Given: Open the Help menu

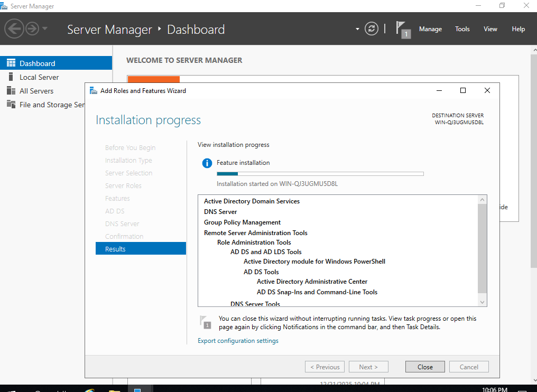Looking at the screenshot, I should pyautogui.click(x=518, y=29).
